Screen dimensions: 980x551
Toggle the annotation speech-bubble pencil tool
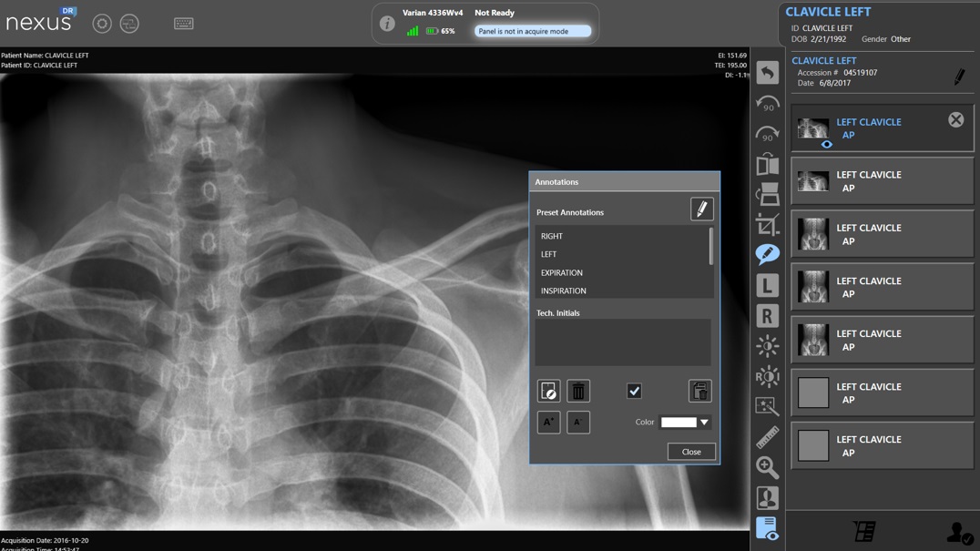(768, 254)
